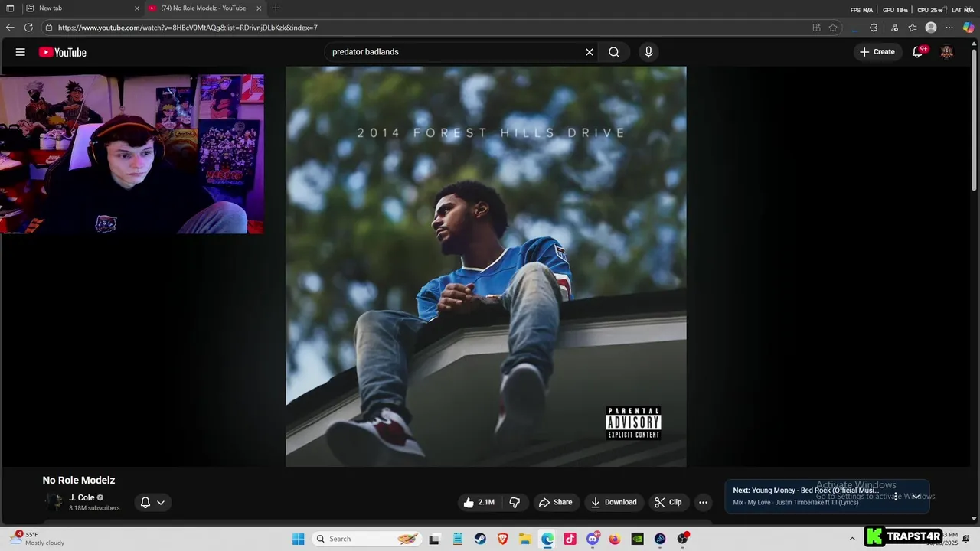Screen dimensions: 980x551
Task: Open the Copilot sidebar icon
Action: pyautogui.click(x=969, y=28)
